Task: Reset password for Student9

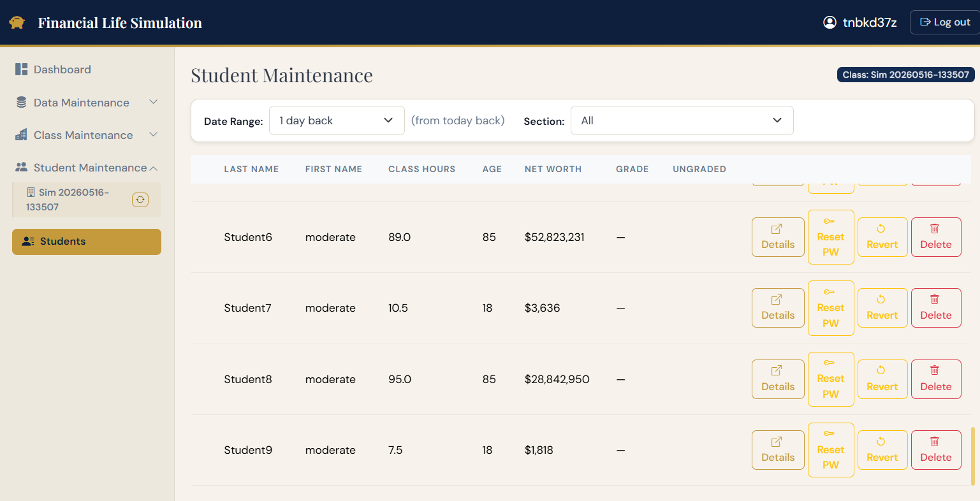Action: (831, 450)
